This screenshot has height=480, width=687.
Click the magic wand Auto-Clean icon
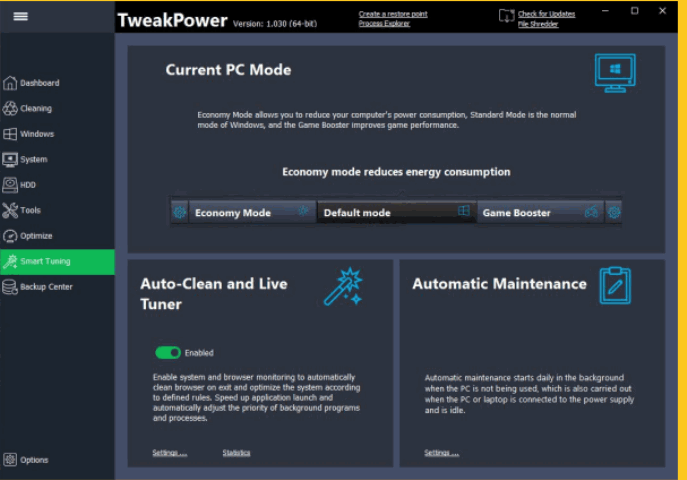344,286
